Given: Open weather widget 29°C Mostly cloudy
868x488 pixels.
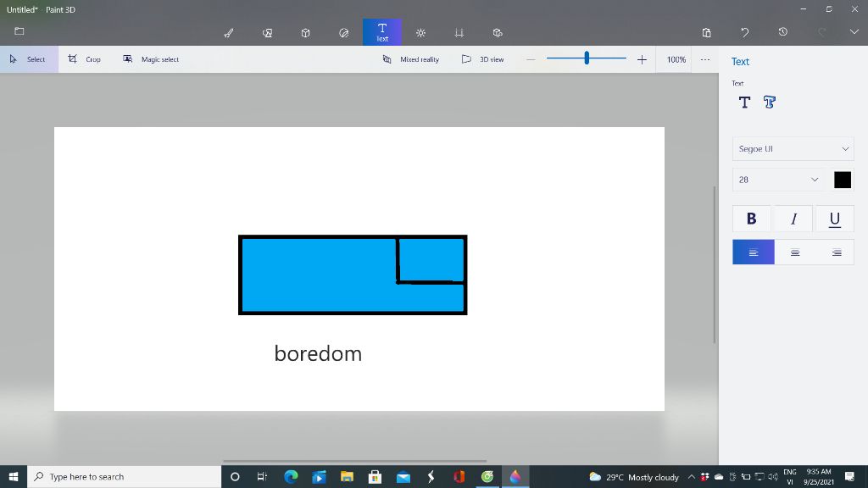Looking at the screenshot, I should click(x=634, y=477).
